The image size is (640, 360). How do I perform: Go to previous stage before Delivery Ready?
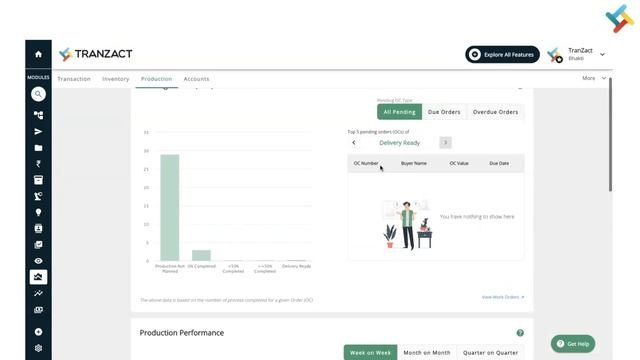pos(354,142)
